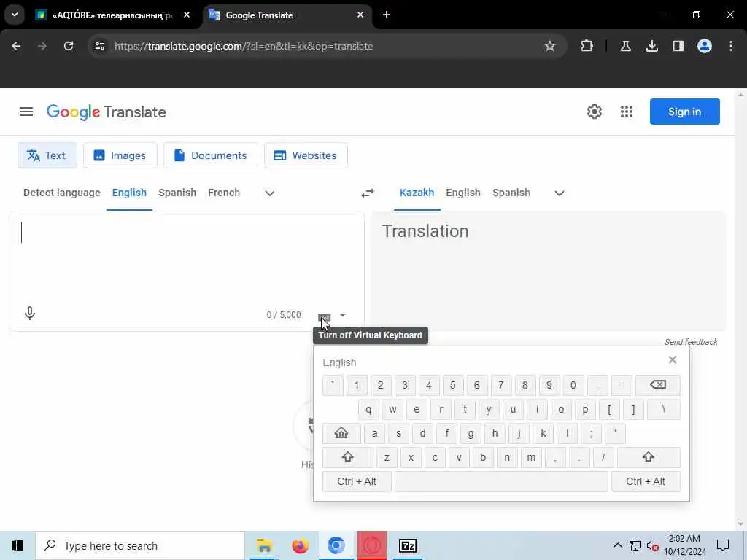This screenshot has height=560, width=747.
Task: Open Chrome Labs flask icon
Action: tap(625, 46)
